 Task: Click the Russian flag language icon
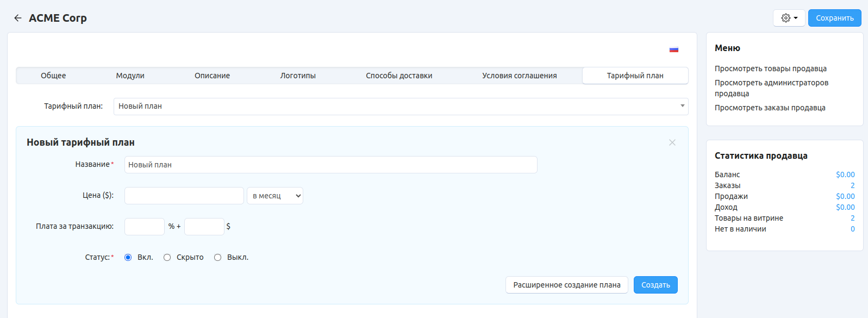pyautogui.click(x=673, y=49)
